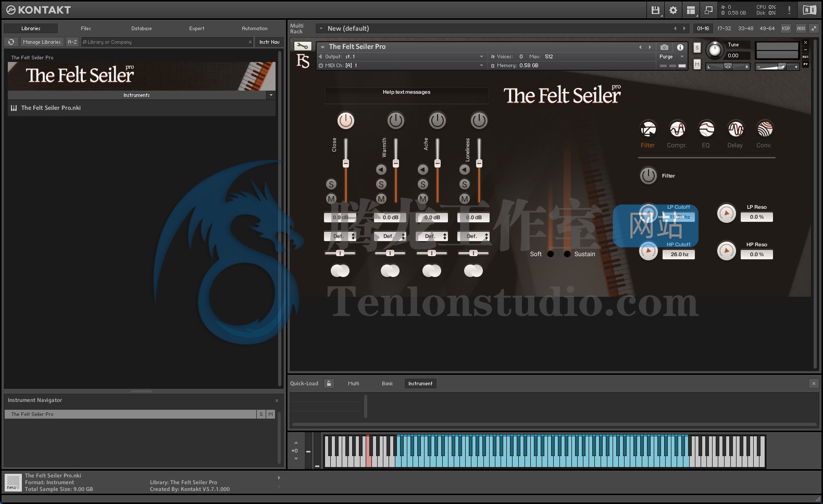Adjust the Close mic volume fader
The image size is (823, 504).
coord(346,163)
